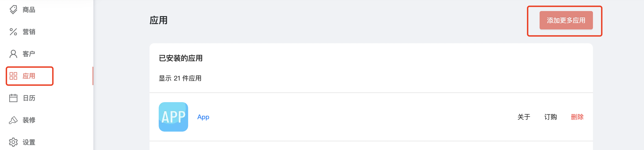Click the red 删除 link

pos(577,117)
